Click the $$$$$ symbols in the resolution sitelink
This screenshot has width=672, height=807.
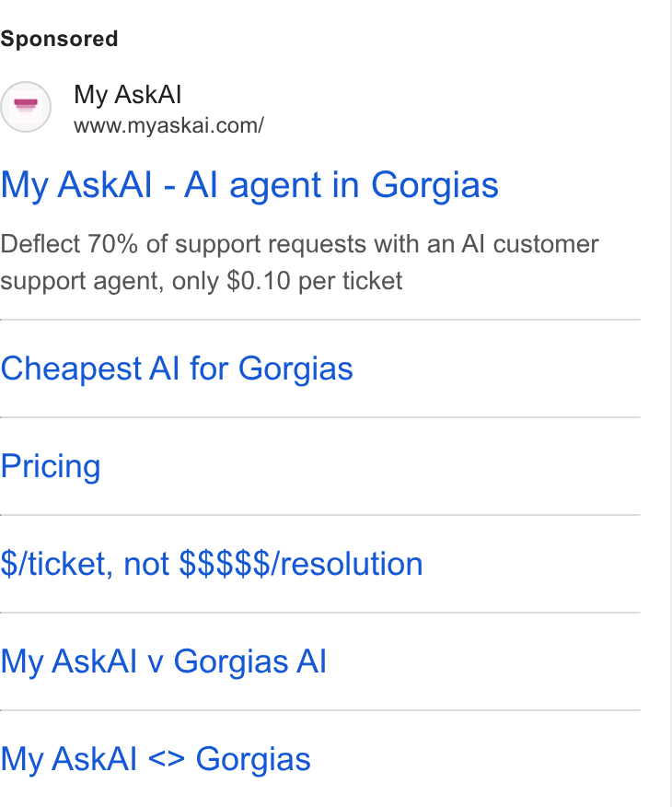click(225, 564)
